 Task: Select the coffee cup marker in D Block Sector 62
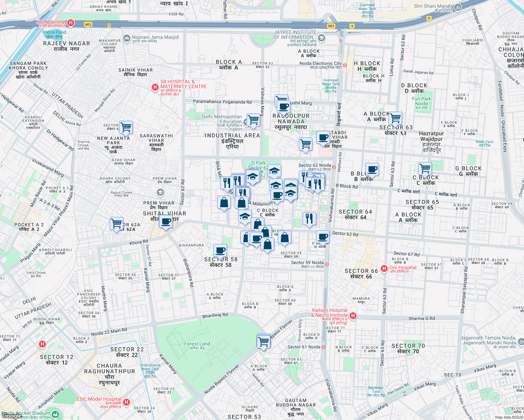pos(323,237)
